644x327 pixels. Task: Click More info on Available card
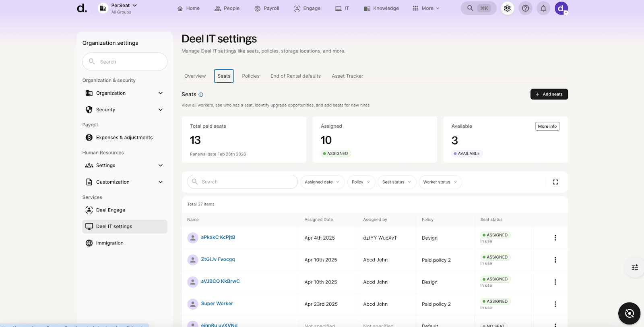coord(547,126)
